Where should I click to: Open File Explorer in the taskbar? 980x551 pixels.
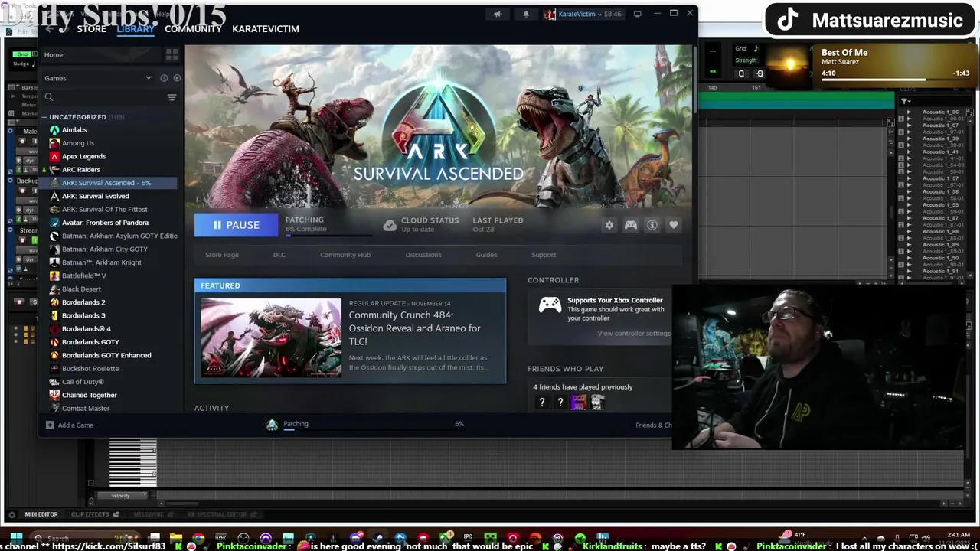pyautogui.click(x=176, y=538)
